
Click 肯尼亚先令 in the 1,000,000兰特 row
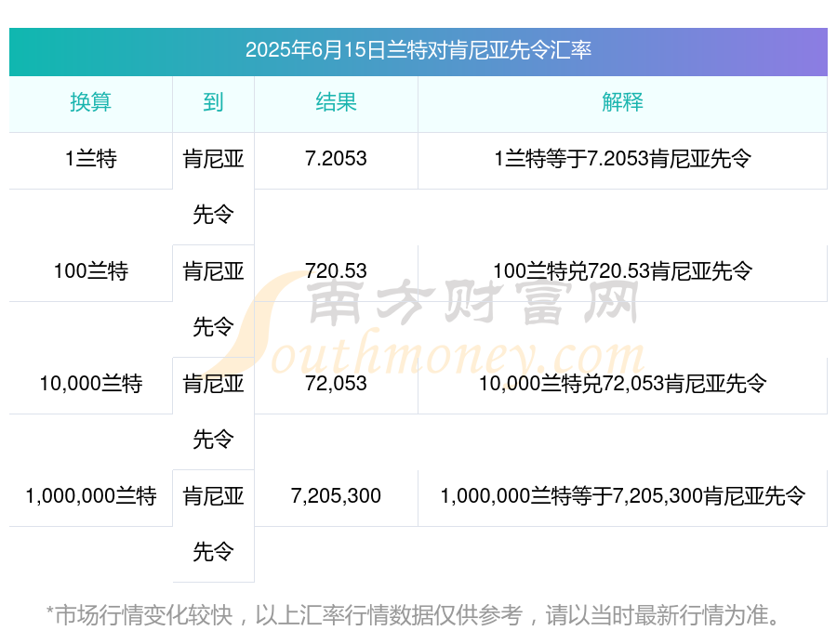(x=213, y=524)
